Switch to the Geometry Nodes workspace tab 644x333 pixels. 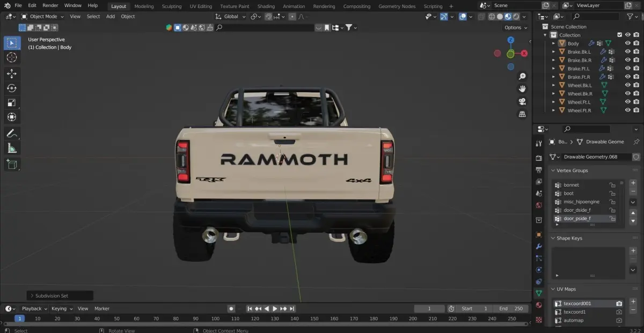click(x=397, y=6)
